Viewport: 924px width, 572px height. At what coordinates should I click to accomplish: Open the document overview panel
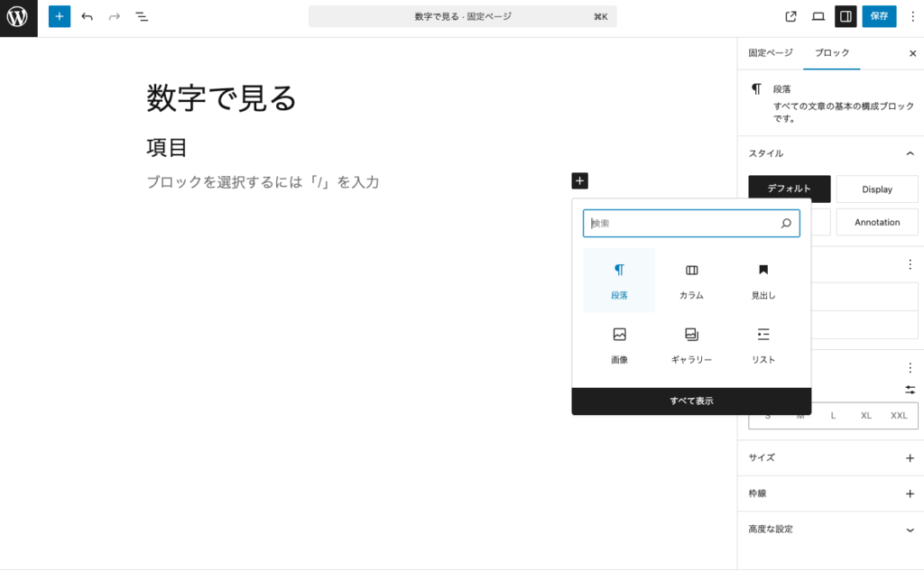pos(142,15)
